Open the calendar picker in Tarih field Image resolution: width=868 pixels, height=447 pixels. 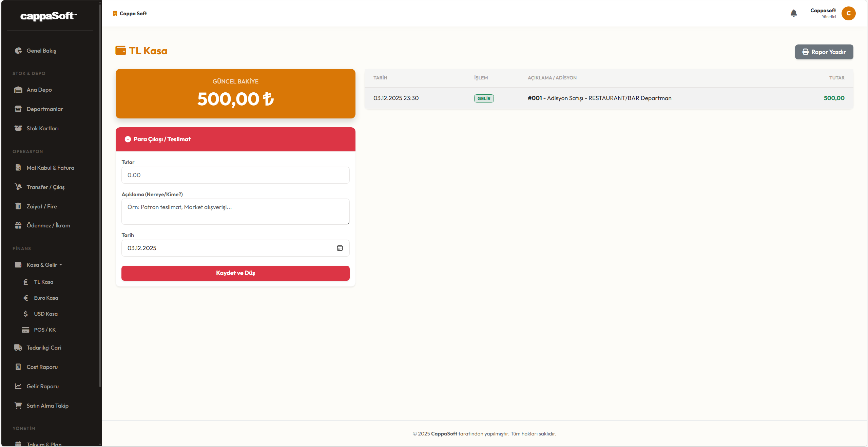[340, 248]
